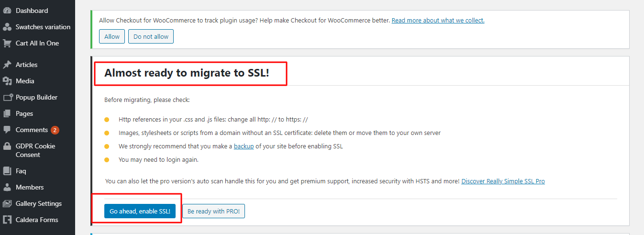Open the Pages menu item
The height and width of the screenshot is (235, 644).
(24, 113)
